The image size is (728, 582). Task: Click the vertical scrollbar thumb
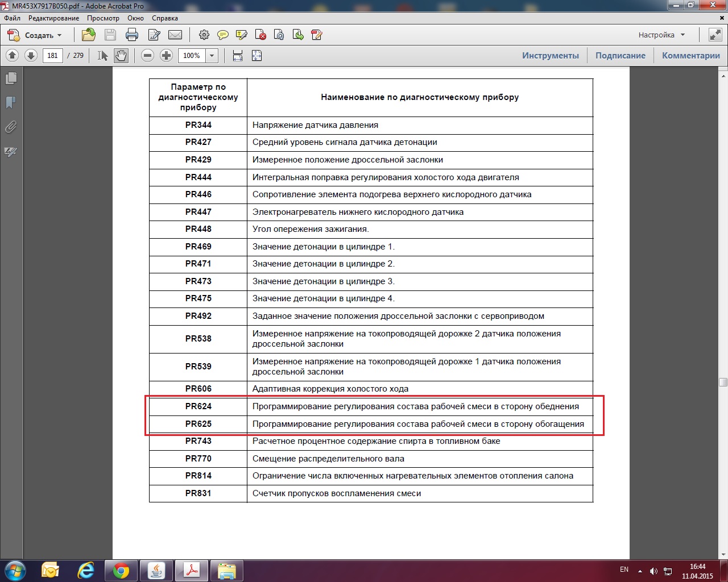723,382
